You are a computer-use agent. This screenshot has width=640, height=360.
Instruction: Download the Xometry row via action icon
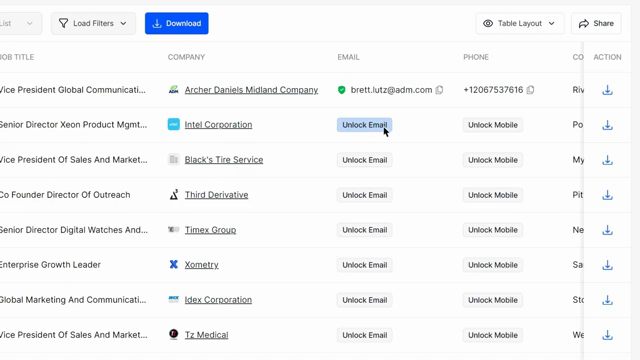point(607,265)
